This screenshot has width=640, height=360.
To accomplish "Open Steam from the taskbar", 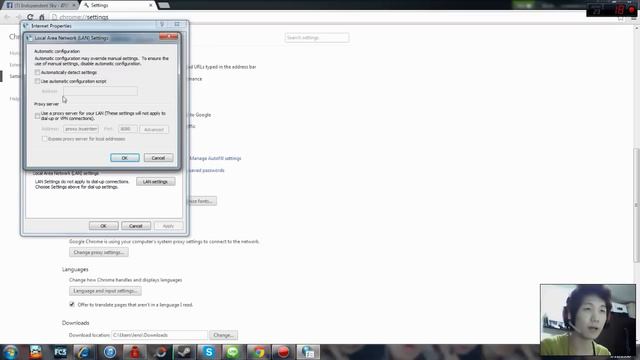I will tap(184, 352).
